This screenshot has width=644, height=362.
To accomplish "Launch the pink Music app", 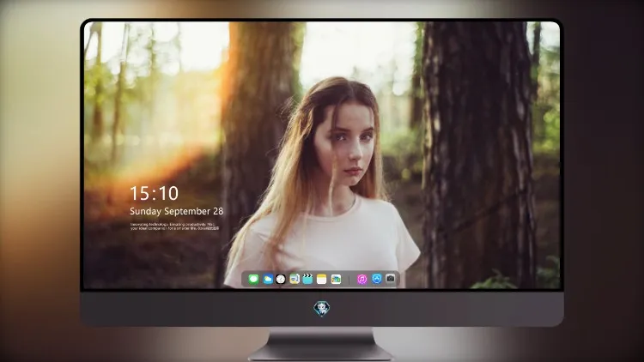I will click(361, 280).
